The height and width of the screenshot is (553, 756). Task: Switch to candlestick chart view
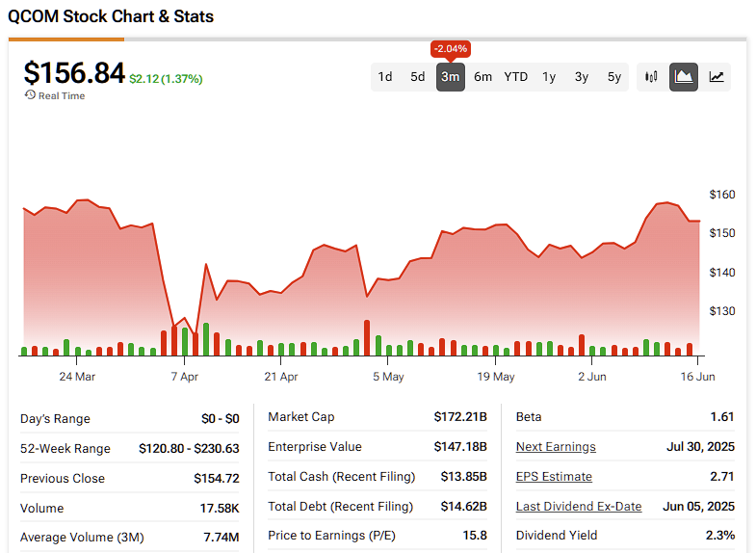coord(652,77)
